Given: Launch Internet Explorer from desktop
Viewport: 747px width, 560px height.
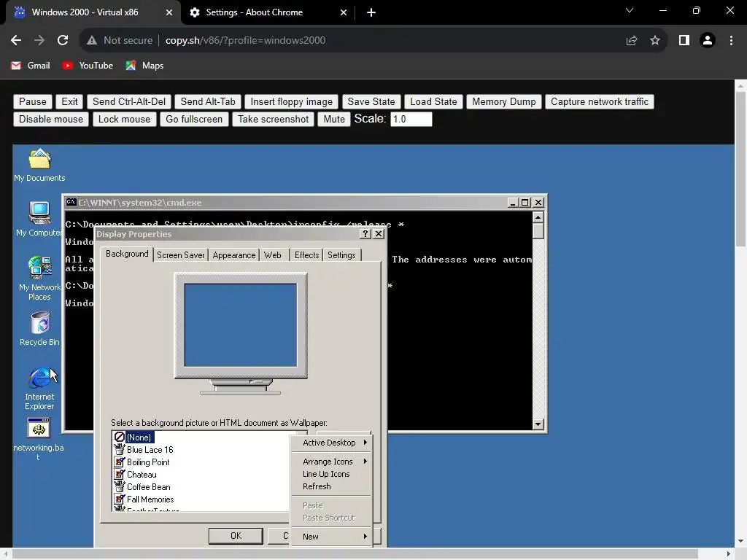Looking at the screenshot, I should 39,388.
